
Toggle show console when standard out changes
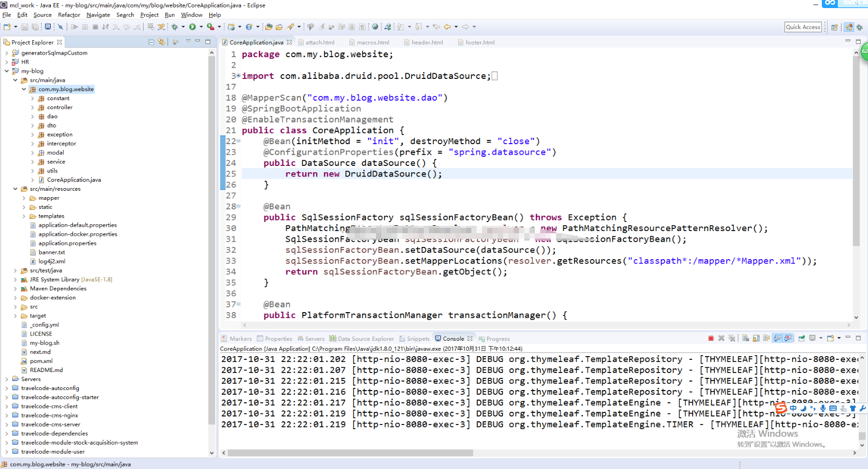tap(777, 338)
